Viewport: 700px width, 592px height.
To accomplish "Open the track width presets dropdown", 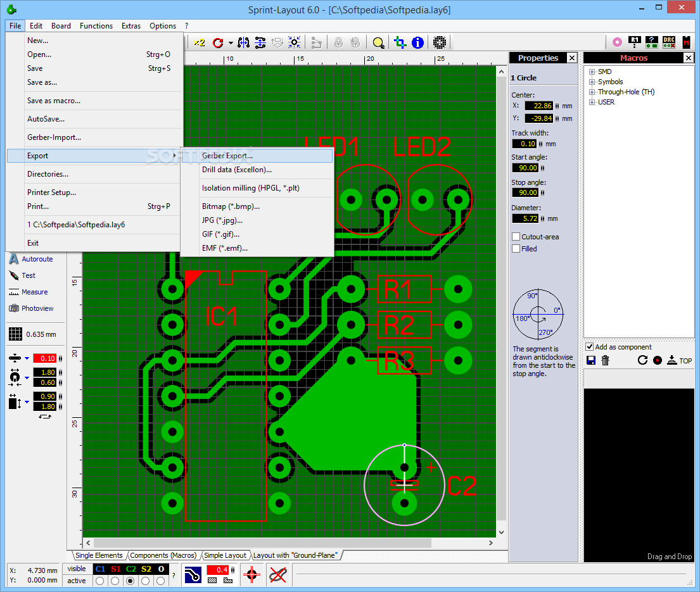I will (x=27, y=358).
